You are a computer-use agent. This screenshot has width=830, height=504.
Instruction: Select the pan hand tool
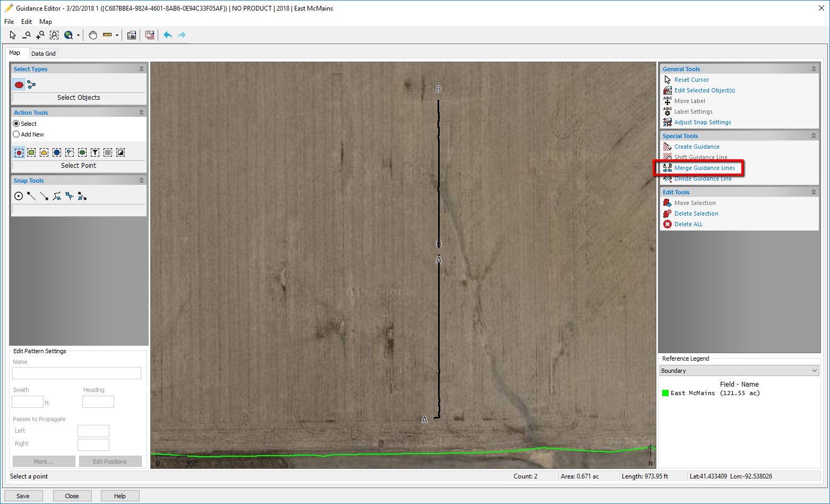93,35
